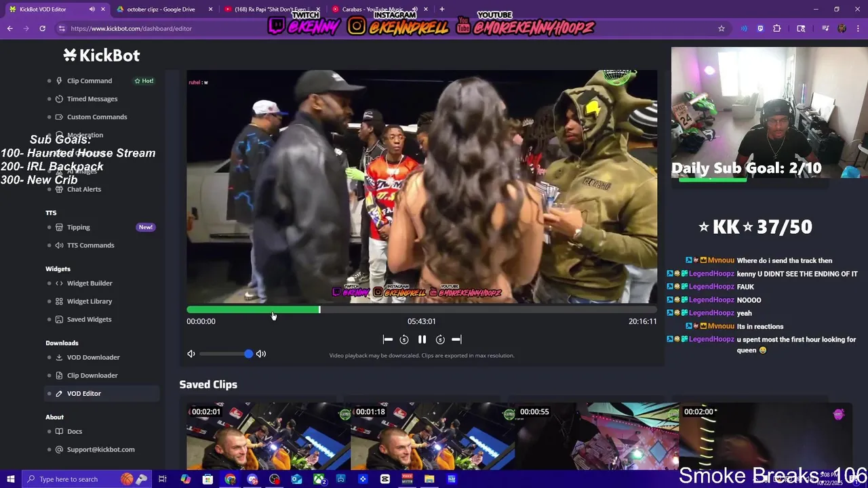
Task: Click the video player frame
Action: [x=422, y=186]
